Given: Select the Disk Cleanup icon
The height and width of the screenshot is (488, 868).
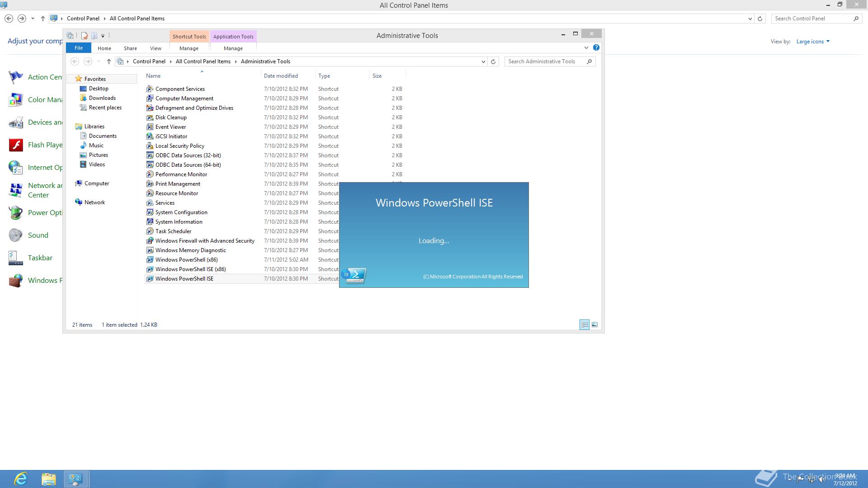Looking at the screenshot, I should pos(150,117).
